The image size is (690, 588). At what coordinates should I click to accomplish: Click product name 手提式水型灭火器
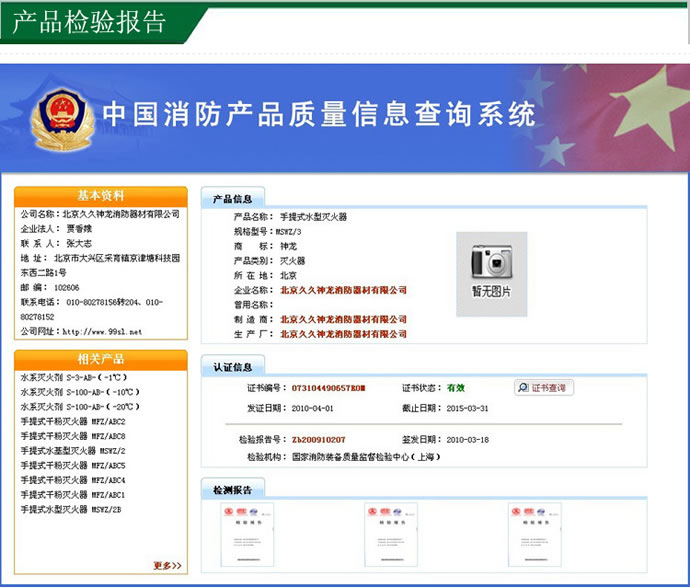(314, 217)
